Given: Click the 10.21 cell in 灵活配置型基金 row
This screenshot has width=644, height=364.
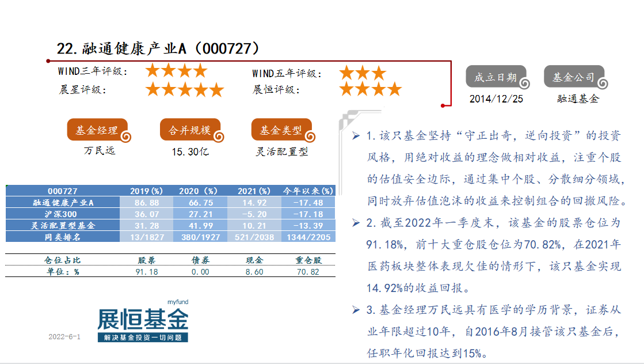Looking at the screenshot, I should point(254,226).
